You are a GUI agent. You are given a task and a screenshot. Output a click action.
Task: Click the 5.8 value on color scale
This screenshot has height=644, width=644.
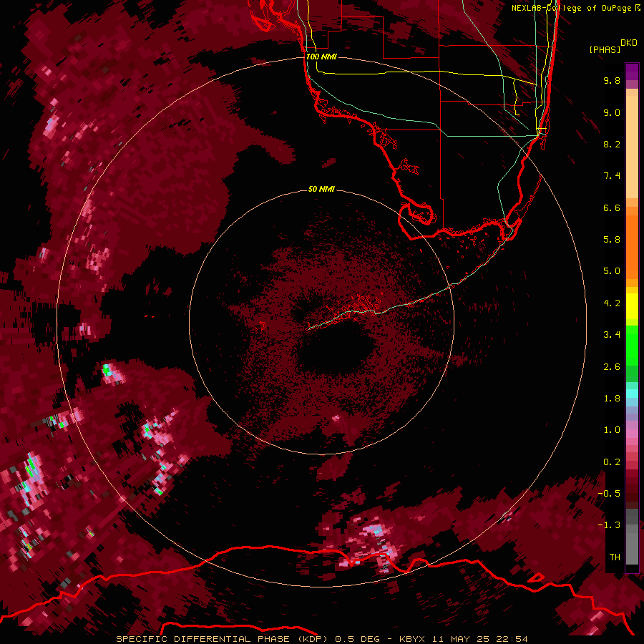[x=612, y=240]
